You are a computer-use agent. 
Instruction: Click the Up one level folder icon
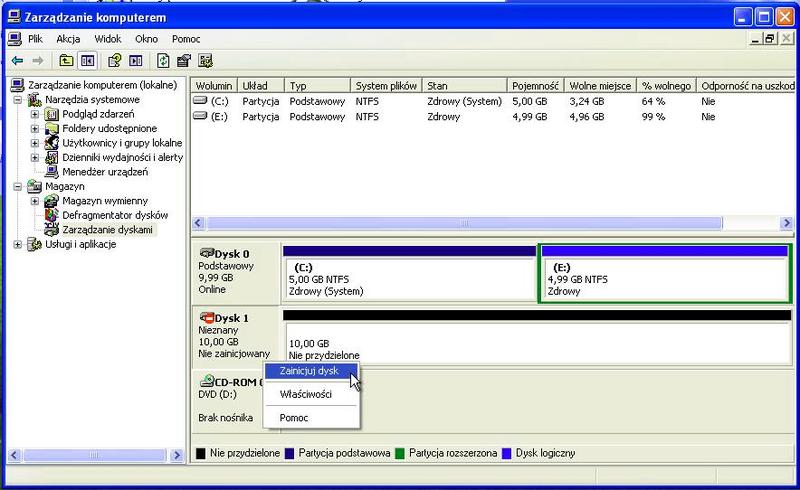pos(66,61)
